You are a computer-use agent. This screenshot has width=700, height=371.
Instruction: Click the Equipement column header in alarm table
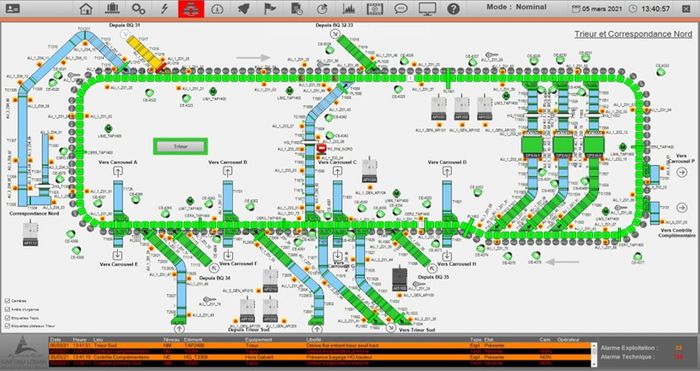[257, 340]
